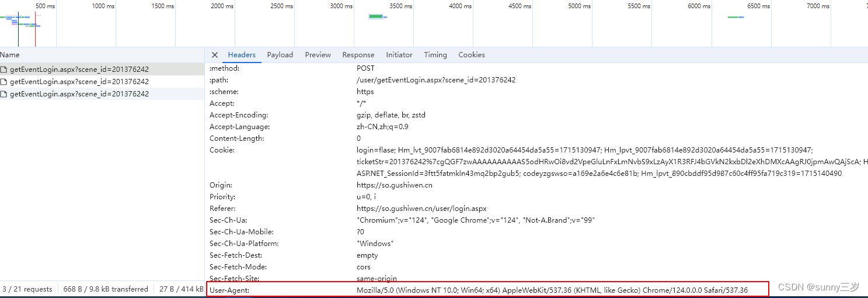The height and width of the screenshot is (298, 868).
Task: Click the Sec-Fetch-Dest header name
Action: click(x=236, y=255)
